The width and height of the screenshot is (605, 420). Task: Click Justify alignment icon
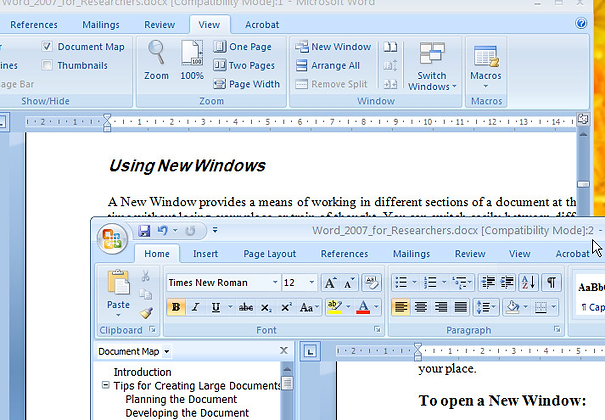pos(461,307)
